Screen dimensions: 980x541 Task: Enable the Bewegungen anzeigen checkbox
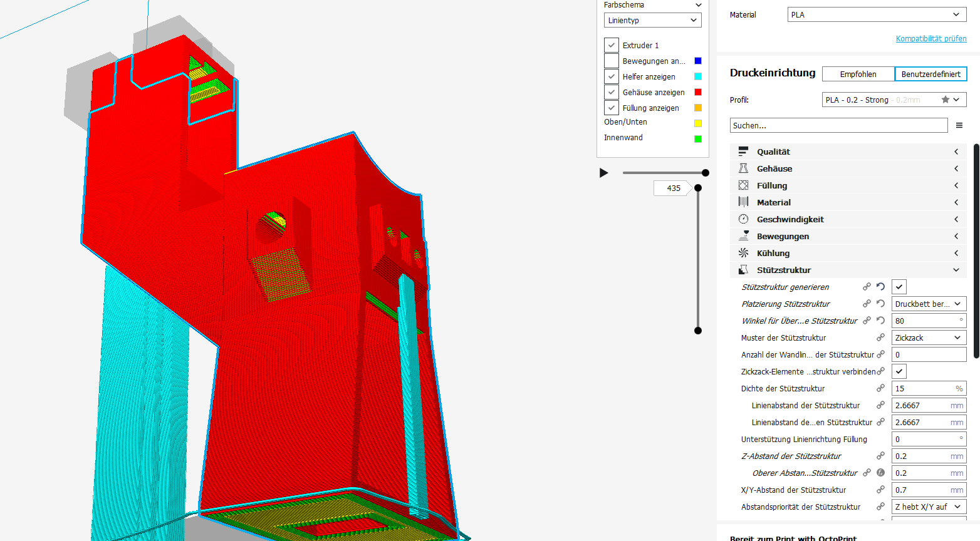click(612, 61)
